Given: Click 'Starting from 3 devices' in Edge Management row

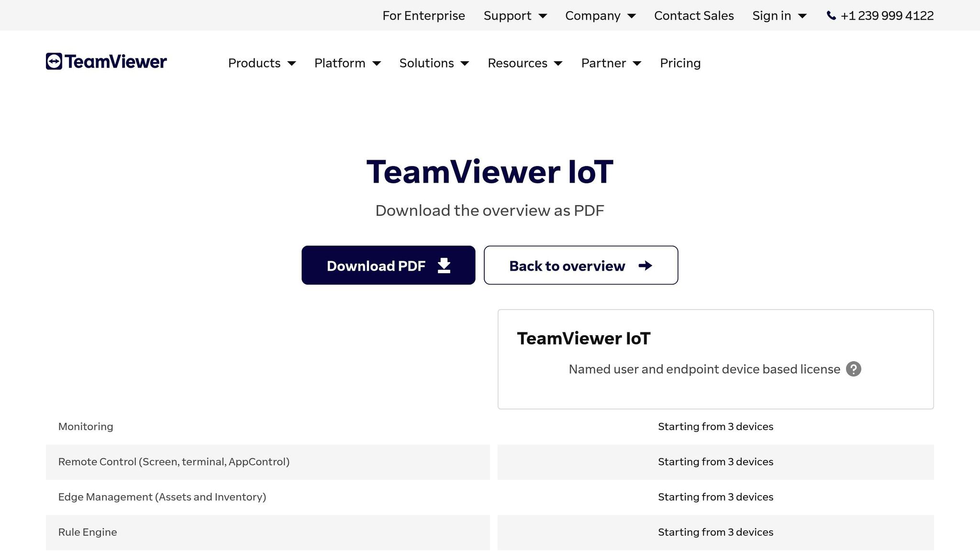Looking at the screenshot, I should click(715, 497).
